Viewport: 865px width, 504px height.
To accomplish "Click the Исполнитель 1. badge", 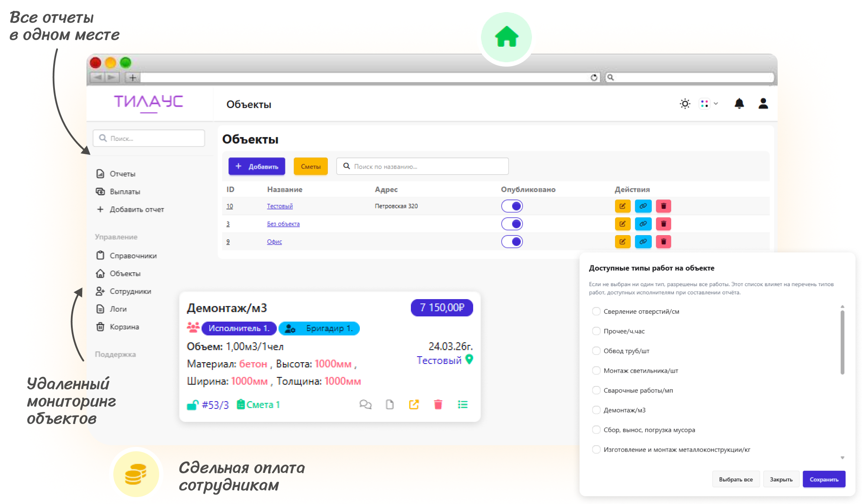I will 239,329.
